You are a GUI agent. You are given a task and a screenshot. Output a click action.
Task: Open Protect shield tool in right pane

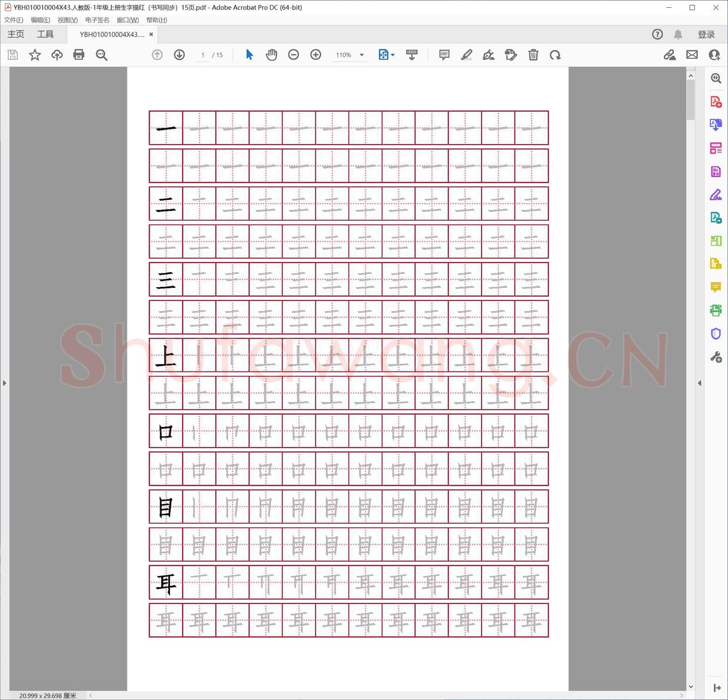point(716,334)
